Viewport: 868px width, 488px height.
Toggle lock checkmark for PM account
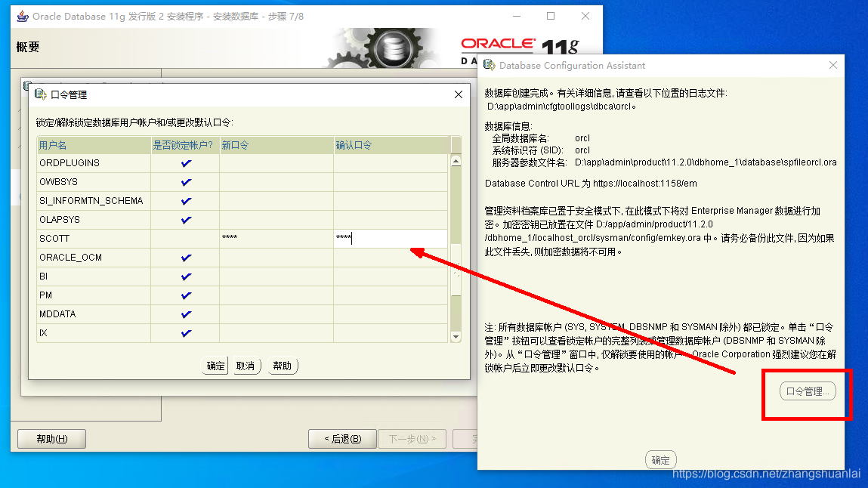pos(186,295)
